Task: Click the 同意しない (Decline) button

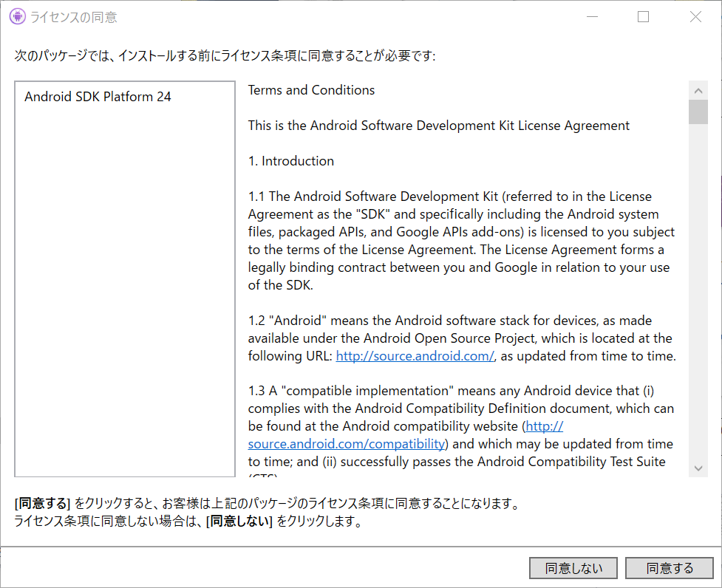Action: pos(573,568)
